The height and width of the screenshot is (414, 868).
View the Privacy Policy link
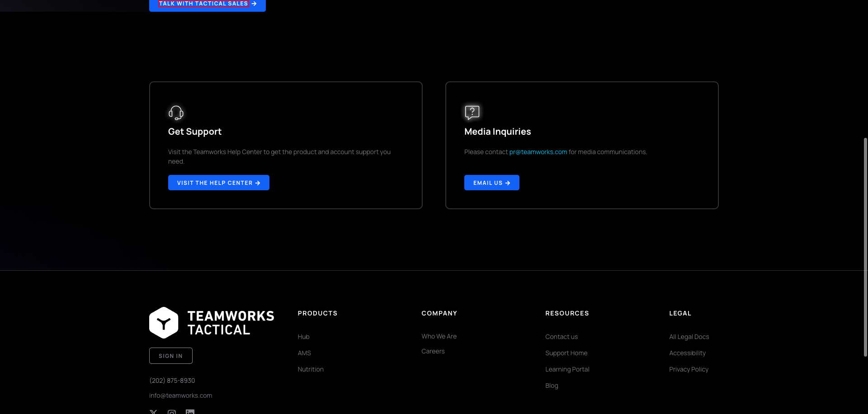click(689, 369)
